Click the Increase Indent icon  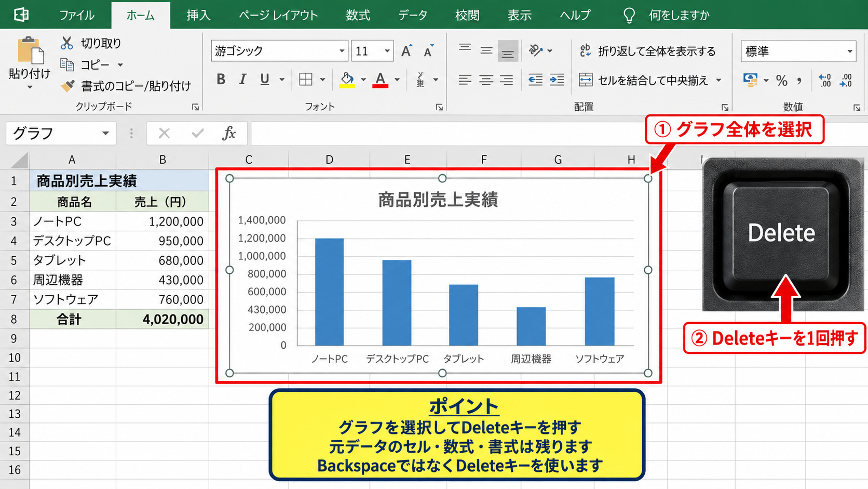pyautogui.click(x=557, y=80)
